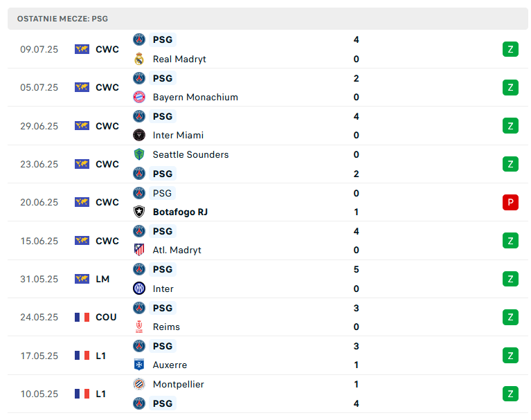Click the Inter Miami club crest

coord(139,135)
